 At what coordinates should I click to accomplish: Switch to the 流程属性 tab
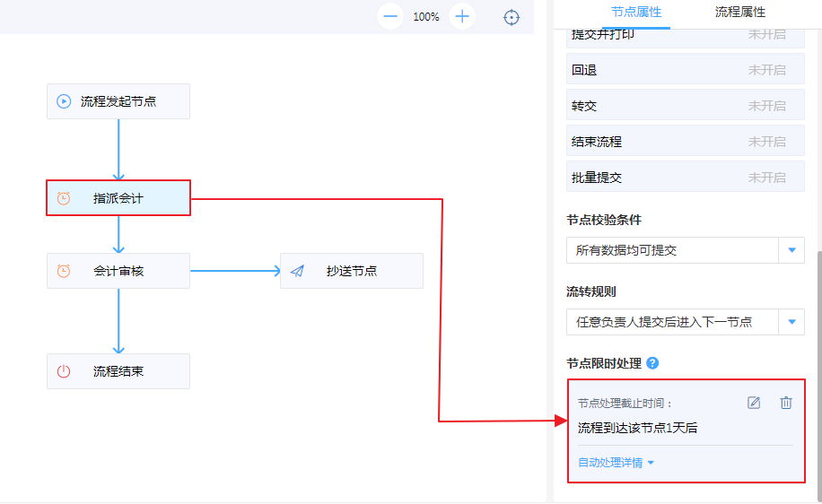739,13
